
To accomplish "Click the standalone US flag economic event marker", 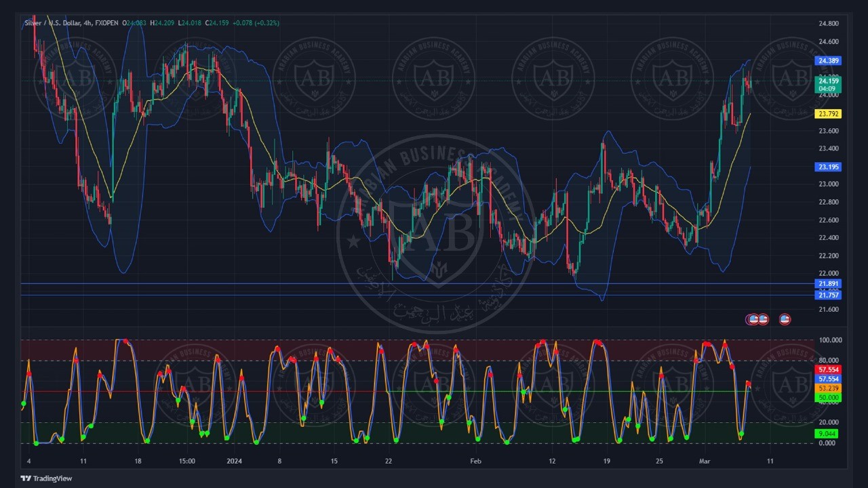I will (x=785, y=319).
